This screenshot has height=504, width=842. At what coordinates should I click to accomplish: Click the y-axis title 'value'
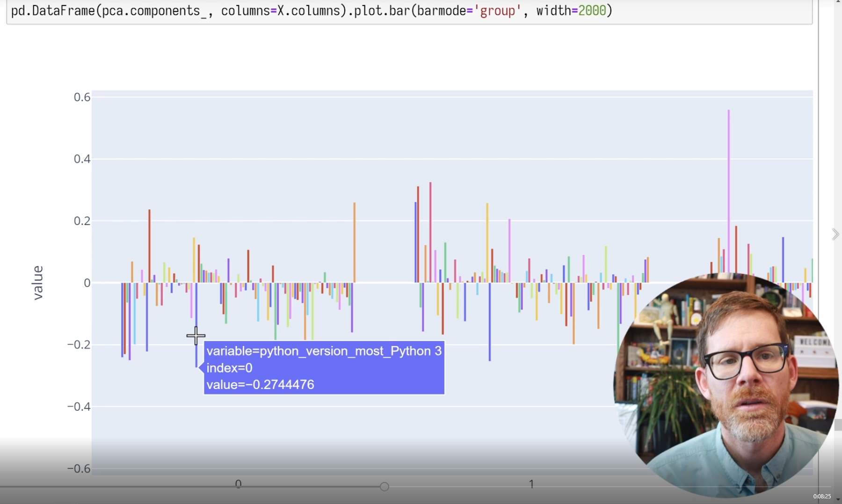point(38,283)
